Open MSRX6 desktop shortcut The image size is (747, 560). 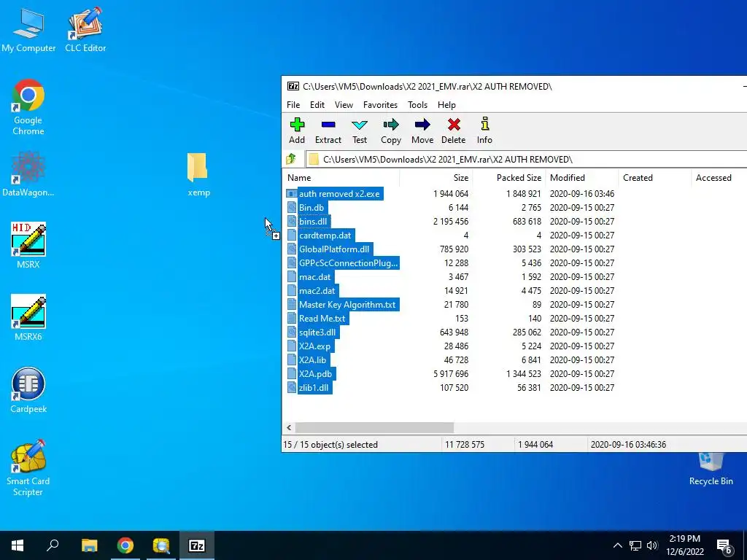click(x=28, y=318)
